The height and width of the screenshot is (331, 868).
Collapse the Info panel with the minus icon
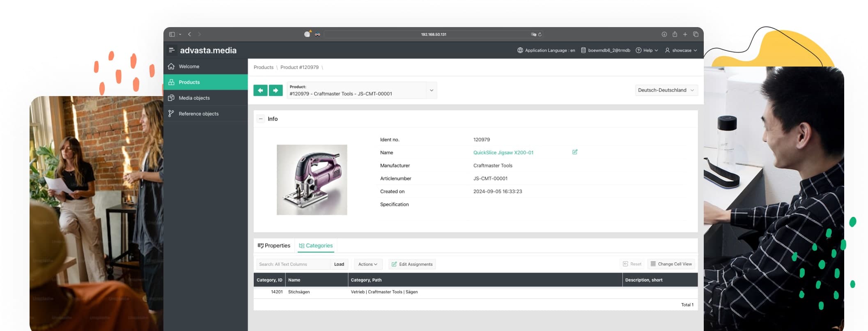click(x=261, y=119)
